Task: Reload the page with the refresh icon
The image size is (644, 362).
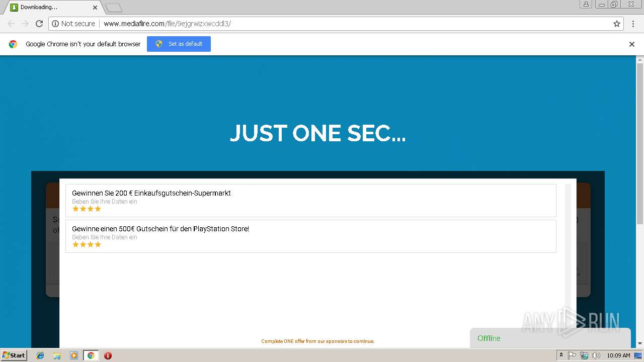Action: (39, 24)
